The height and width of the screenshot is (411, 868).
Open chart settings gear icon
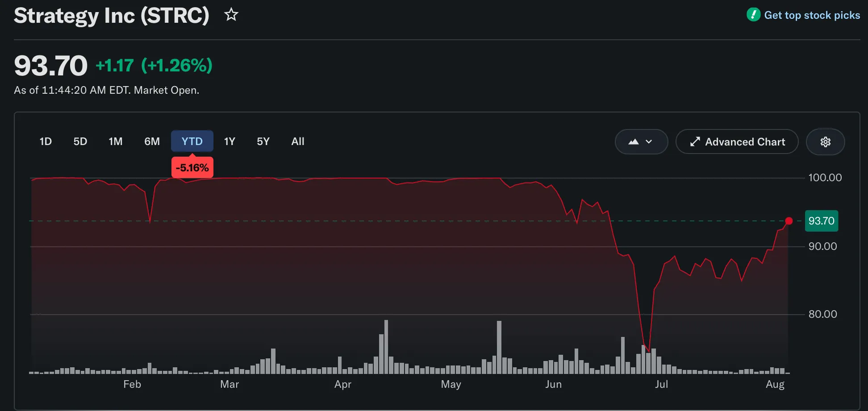coord(825,142)
